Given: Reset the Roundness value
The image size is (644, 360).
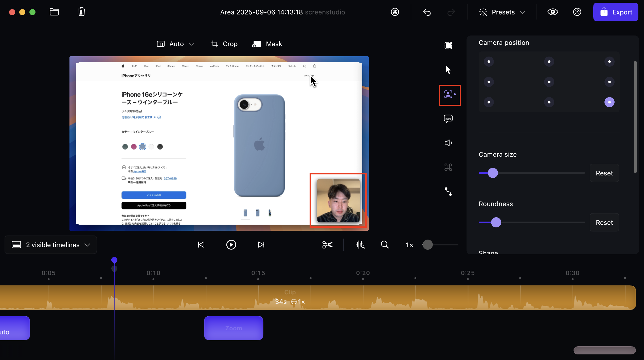Looking at the screenshot, I should pyautogui.click(x=604, y=222).
